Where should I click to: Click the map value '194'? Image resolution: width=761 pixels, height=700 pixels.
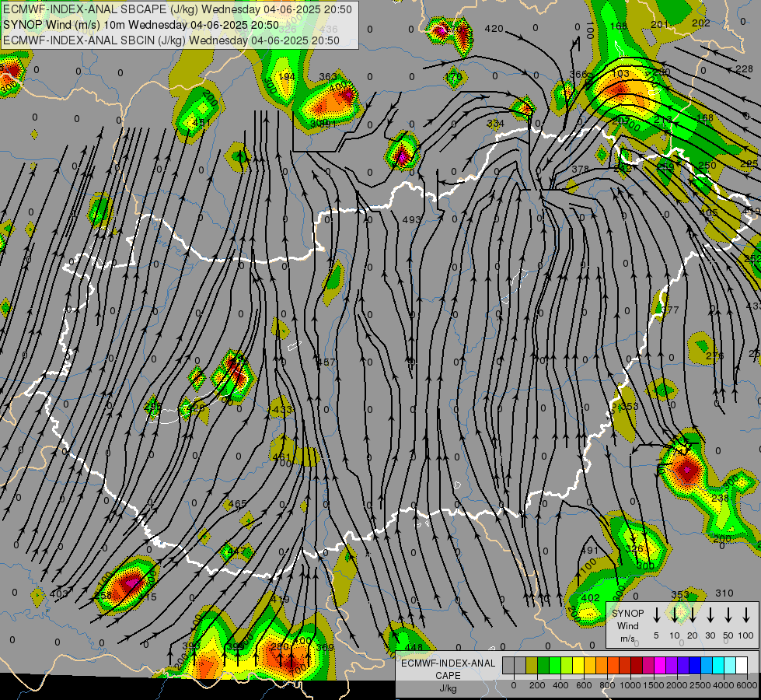(286, 77)
